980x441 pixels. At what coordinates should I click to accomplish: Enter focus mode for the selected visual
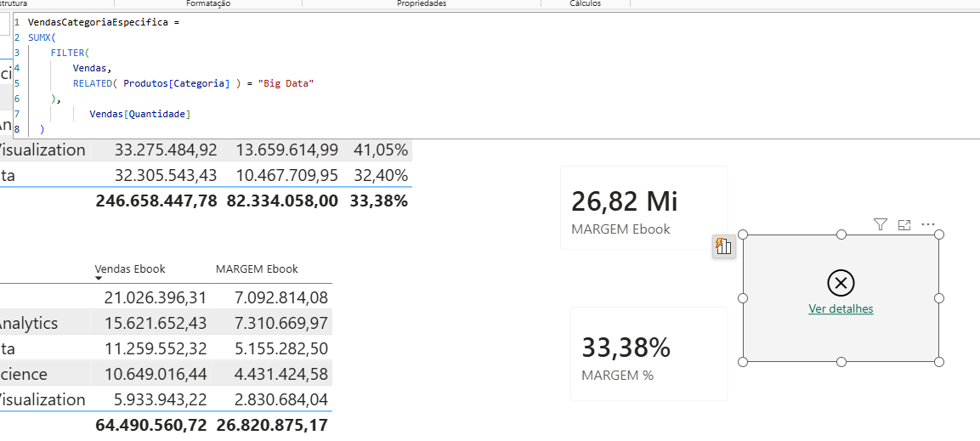coord(904,225)
